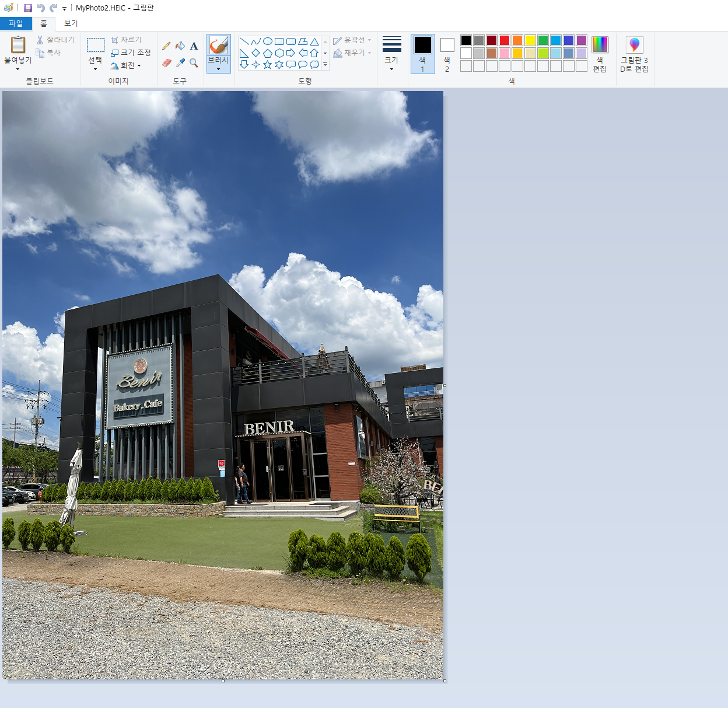The width and height of the screenshot is (728, 708).
Task: Click 복사 (Copy)
Action: 48,53
